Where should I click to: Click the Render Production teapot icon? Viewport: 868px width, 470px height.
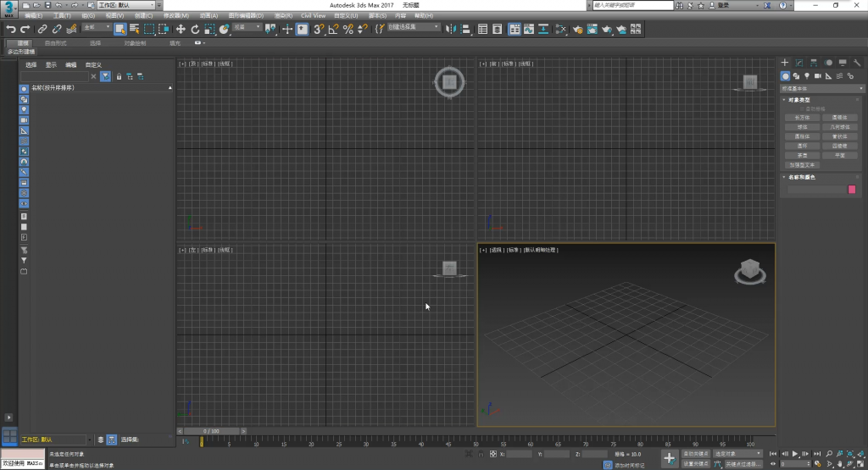click(x=607, y=30)
